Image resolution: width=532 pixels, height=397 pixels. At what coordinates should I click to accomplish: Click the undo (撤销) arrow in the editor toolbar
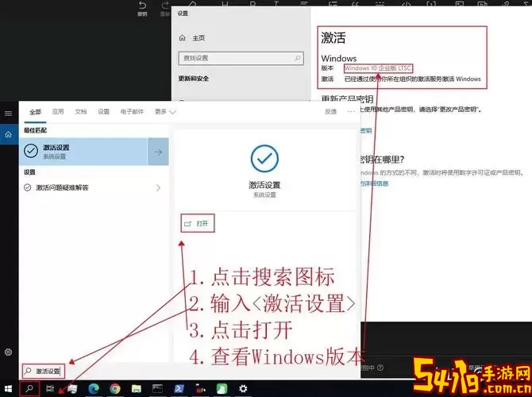point(142,5)
